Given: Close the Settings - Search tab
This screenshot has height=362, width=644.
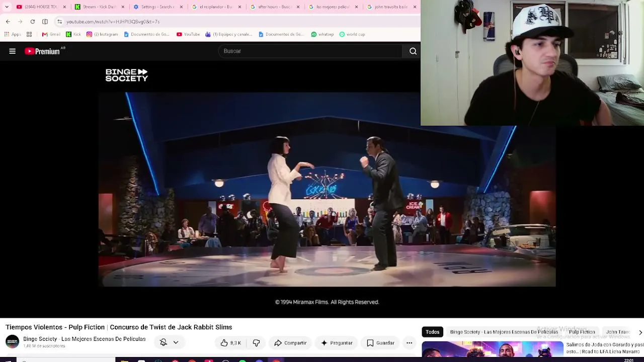Looking at the screenshot, I should click(181, 7).
